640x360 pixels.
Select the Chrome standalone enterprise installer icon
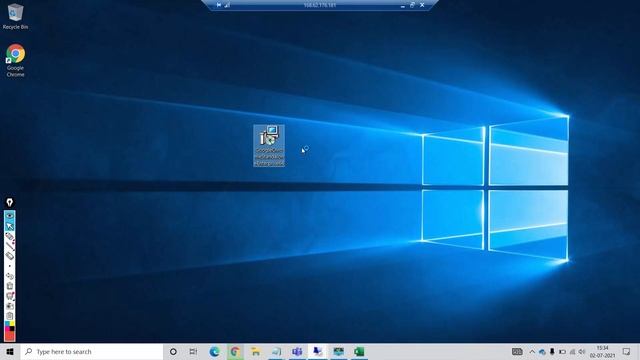(269, 146)
